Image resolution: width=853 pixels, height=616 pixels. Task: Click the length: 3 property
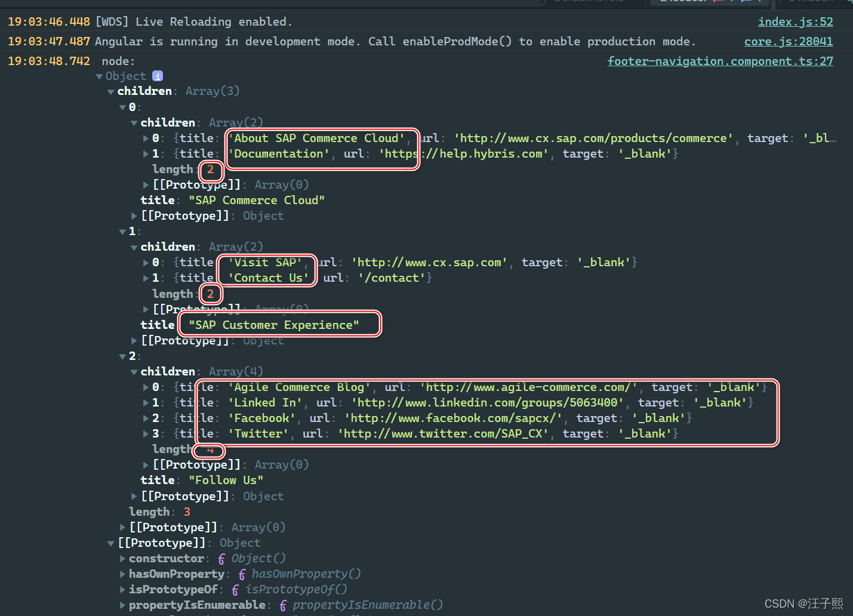pos(159,512)
